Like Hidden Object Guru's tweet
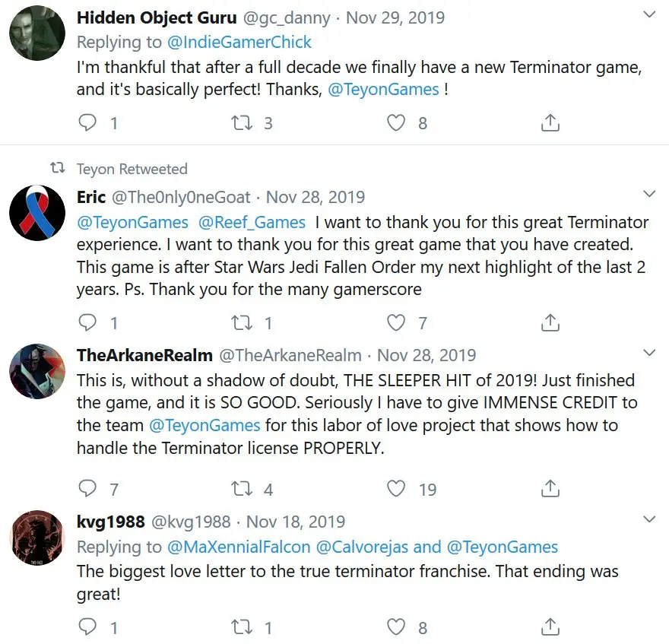Screen dimensions: 669x644 [396, 122]
